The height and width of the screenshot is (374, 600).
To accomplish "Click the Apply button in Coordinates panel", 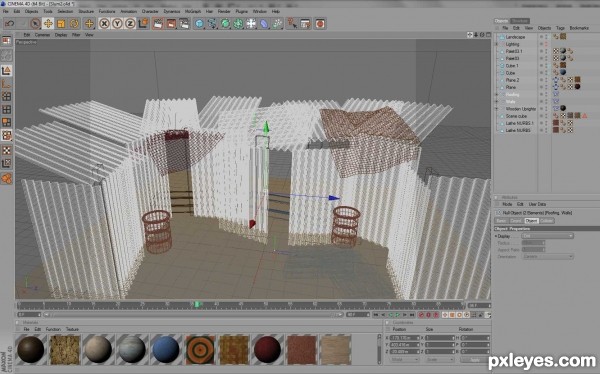I will [474, 360].
